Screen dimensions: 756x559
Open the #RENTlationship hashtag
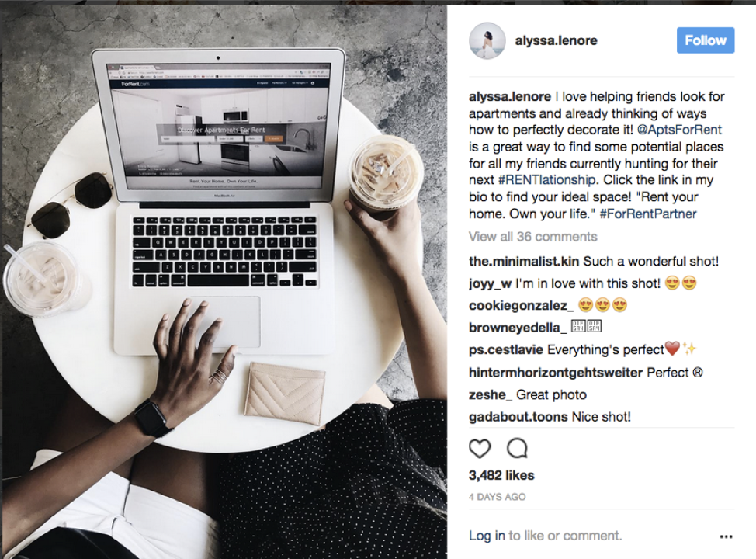tap(546, 180)
